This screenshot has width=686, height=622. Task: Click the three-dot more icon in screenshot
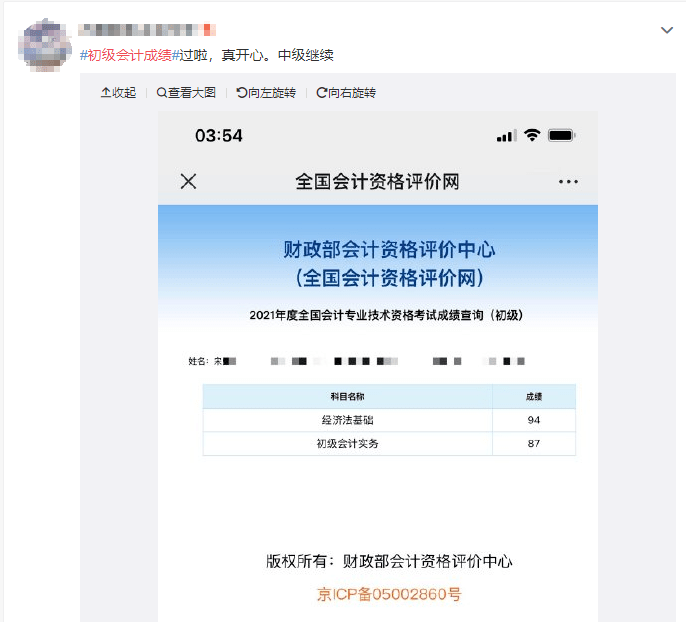pyautogui.click(x=568, y=182)
